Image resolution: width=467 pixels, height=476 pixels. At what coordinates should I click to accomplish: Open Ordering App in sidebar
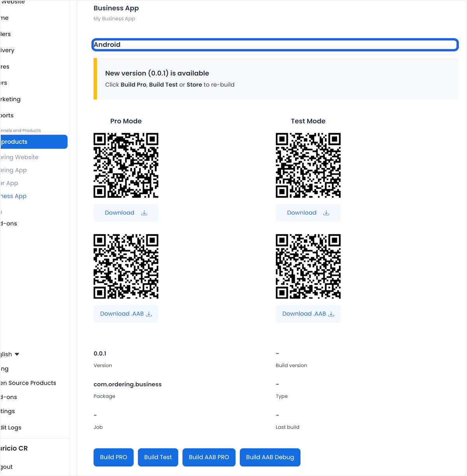[14, 170]
